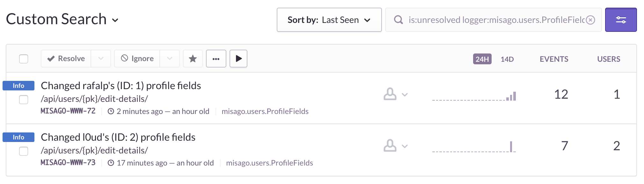Toggle the select-all issues checkbox
Screen dimensions: 644x184
pos(24,59)
